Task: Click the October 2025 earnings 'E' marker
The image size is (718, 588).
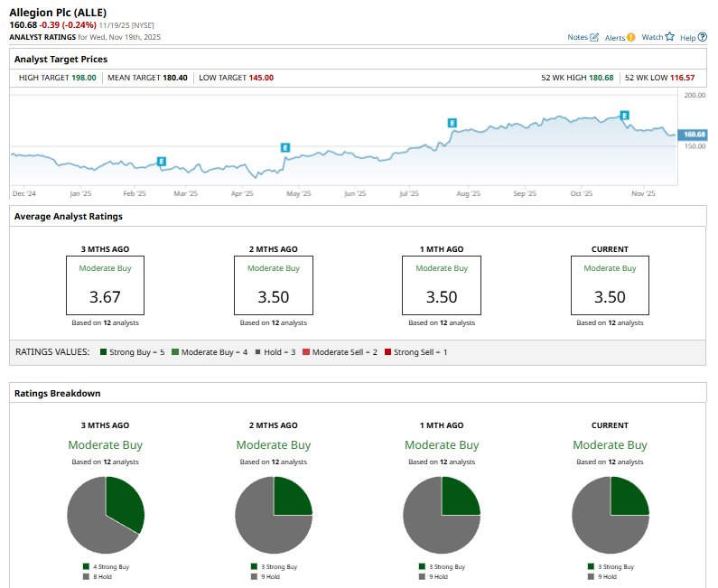Action: [624, 116]
